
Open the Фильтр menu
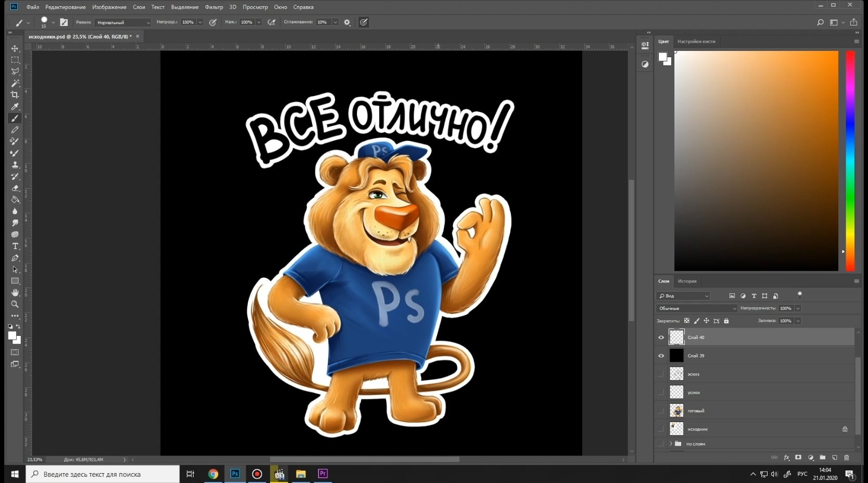pos(214,7)
